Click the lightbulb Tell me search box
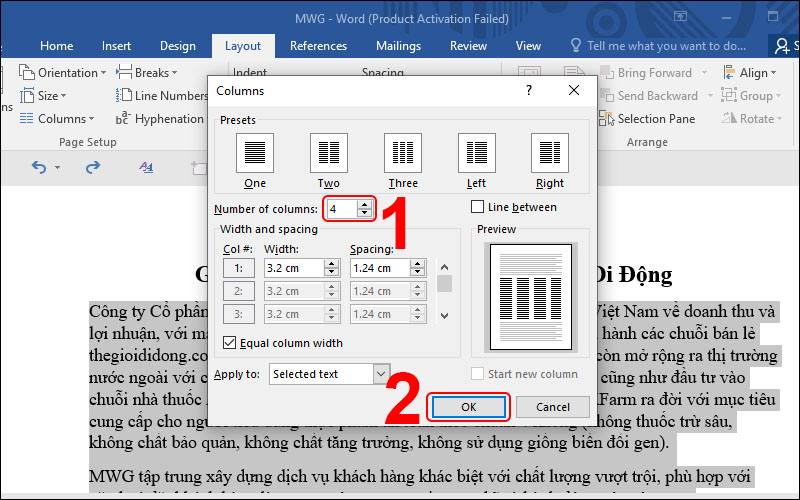Screen dimensions: 800x500 [x=658, y=46]
